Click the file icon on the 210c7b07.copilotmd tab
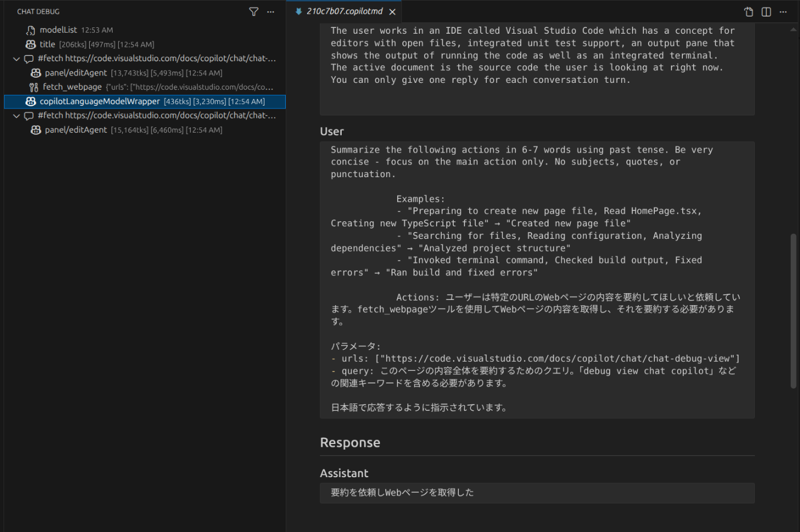Viewport: 800px width, 532px height. click(298, 11)
